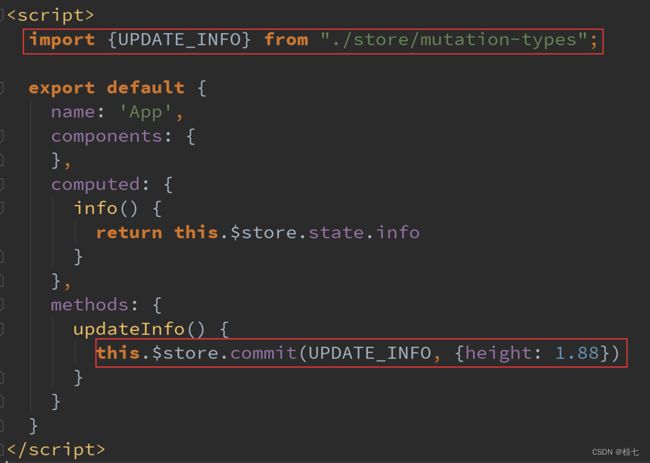This screenshot has width=650, height=463.
Task: Fold the export default block in gutter
Action: coord(3,88)
